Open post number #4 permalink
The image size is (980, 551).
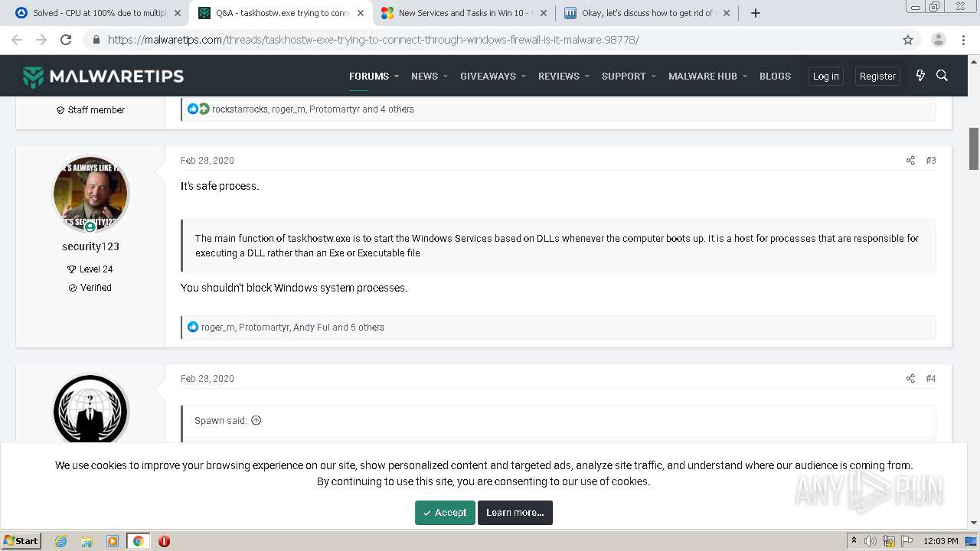point(931,379)
